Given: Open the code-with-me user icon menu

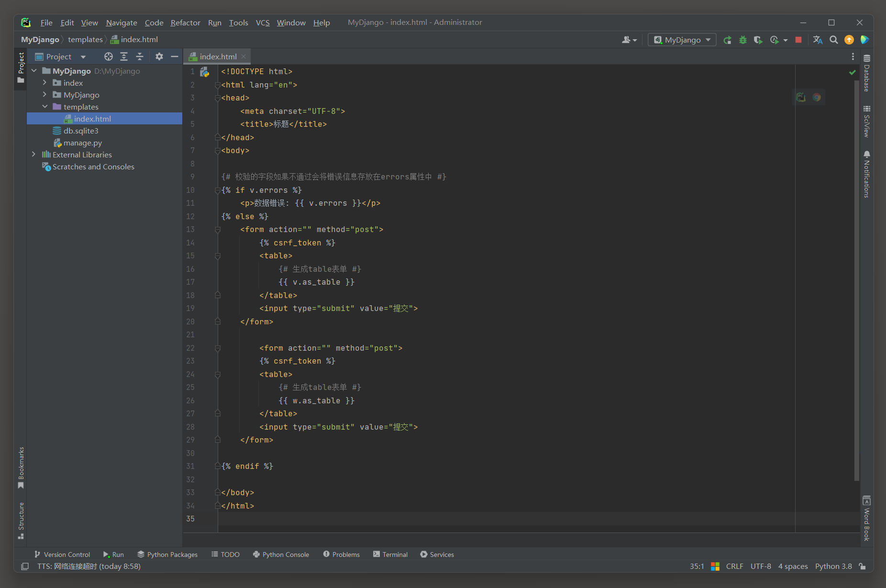Looking at the screenshot, I should click(629, 40).
